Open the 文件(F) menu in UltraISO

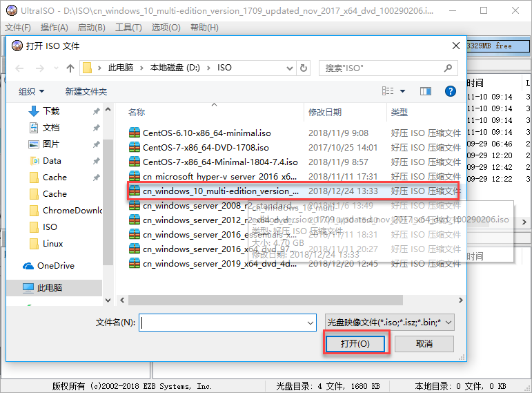pyautogui.click(x=18, y=27)
